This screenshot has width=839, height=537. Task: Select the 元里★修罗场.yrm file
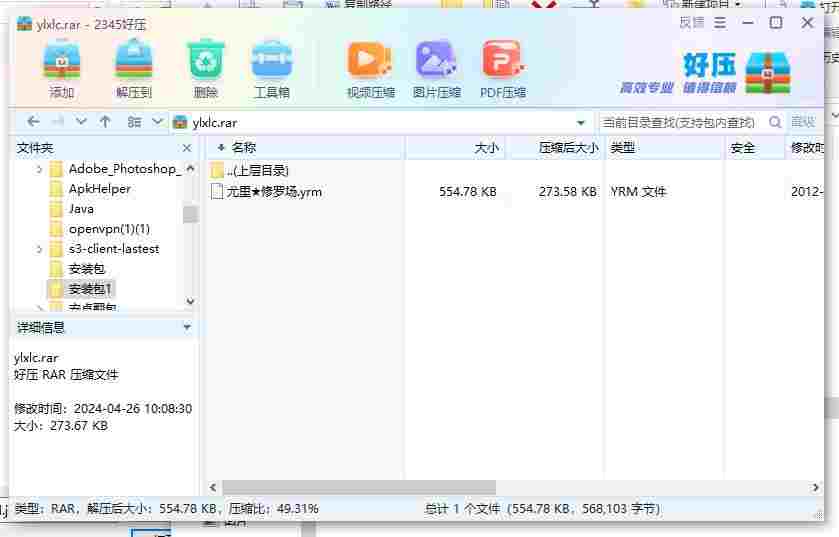266,191
